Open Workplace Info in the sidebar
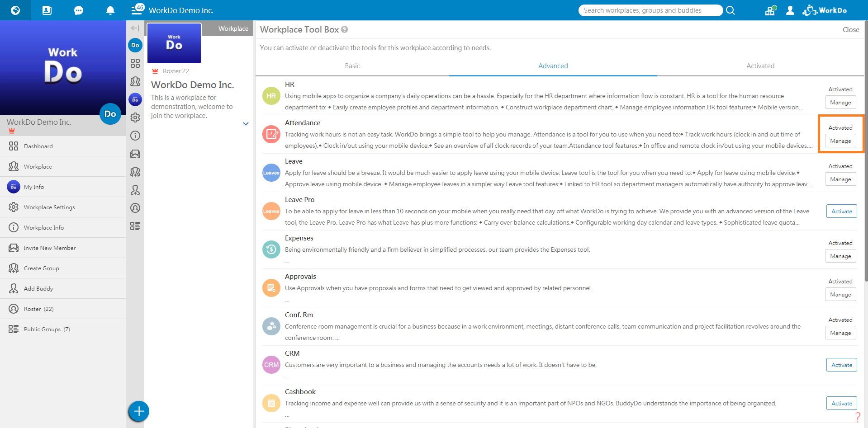This screenshot has height=428, width=868. coord(63,227)
